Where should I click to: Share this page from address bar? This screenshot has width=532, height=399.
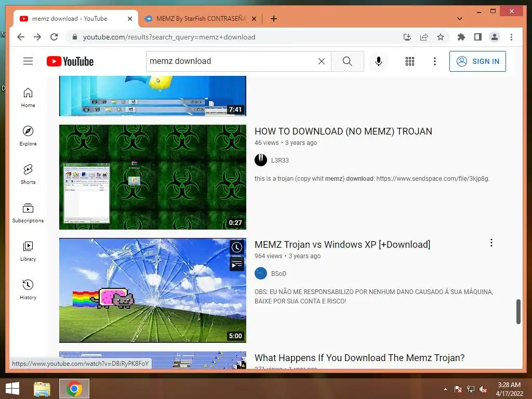(x=424, y=37)
